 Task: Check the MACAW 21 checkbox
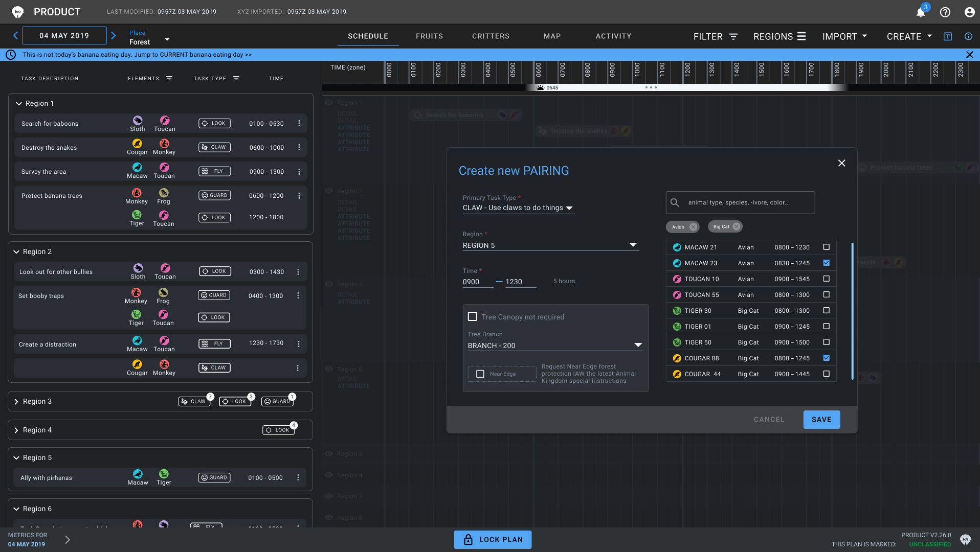(x=826, y=247)
